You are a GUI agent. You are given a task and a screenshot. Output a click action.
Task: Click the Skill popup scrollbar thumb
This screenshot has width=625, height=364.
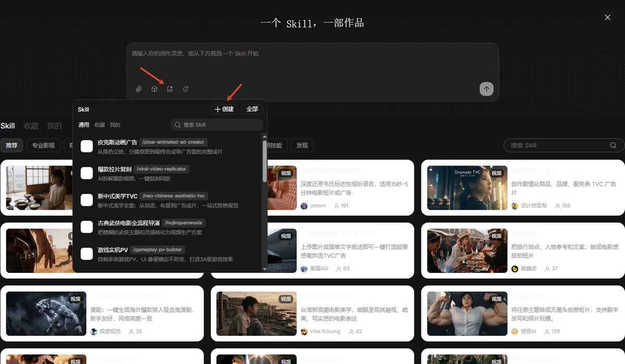click(x=265, y=161)
